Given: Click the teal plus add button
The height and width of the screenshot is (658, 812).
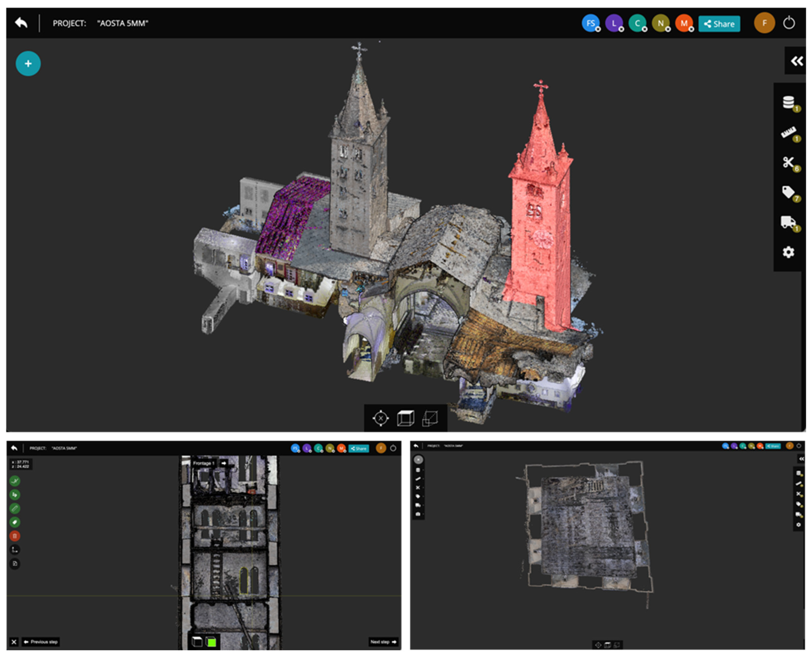Looking at the screenshot, I should 28,64.
